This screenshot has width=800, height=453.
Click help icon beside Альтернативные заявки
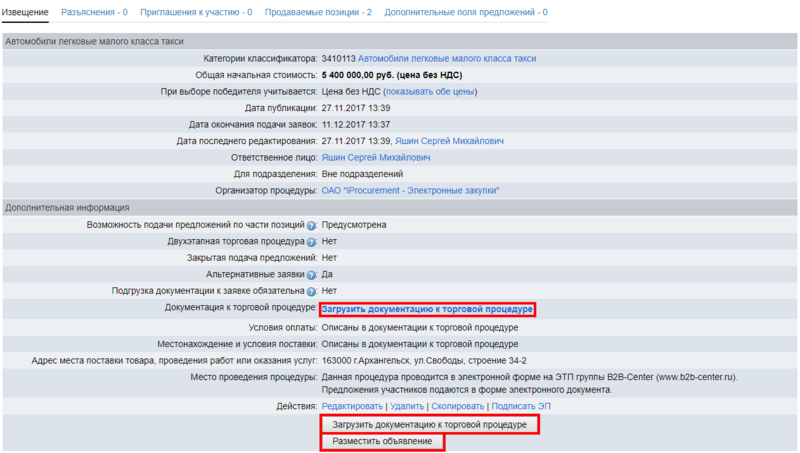point(311,275)
